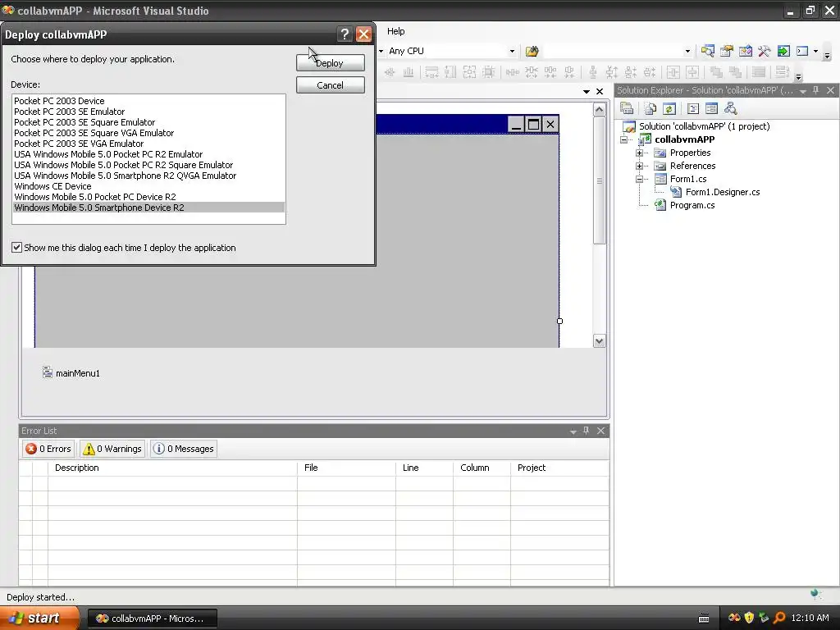
Task: Click designer scrollbar up arrow
Action: click(x=599, y=109)
